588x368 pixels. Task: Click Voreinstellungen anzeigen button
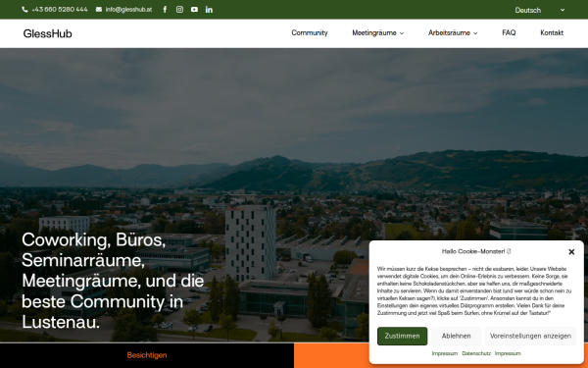point(530,336)
